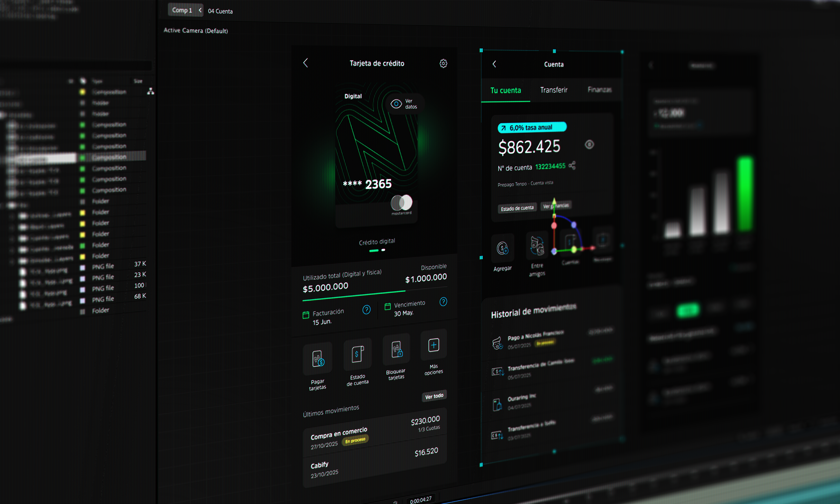Viewport: 840px width, 504px height.
Task: Select the Bloquear tarjetas icon
Action: (396, 349)
